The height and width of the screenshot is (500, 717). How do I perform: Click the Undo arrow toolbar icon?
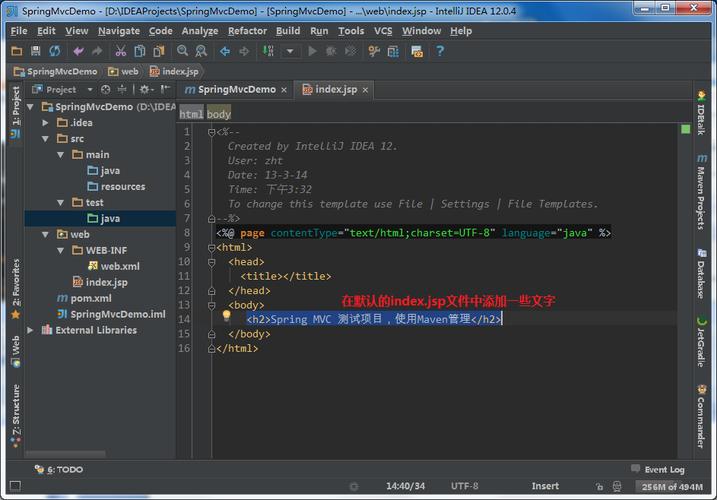(79, 51)
